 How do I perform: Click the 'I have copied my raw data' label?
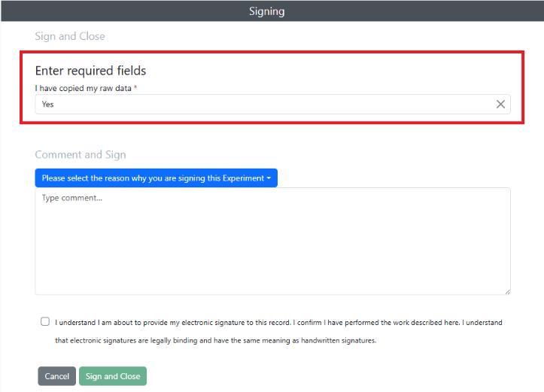pyautogui.click(x=84, y=88)
